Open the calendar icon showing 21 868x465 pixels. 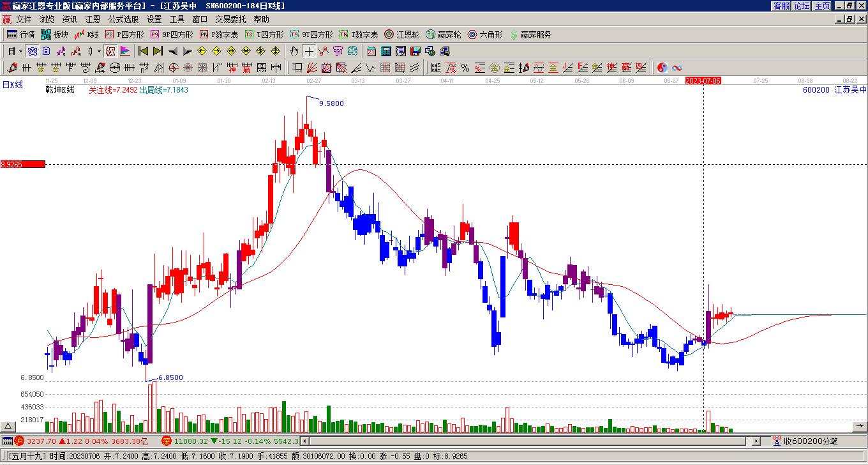tap(371, 51)
